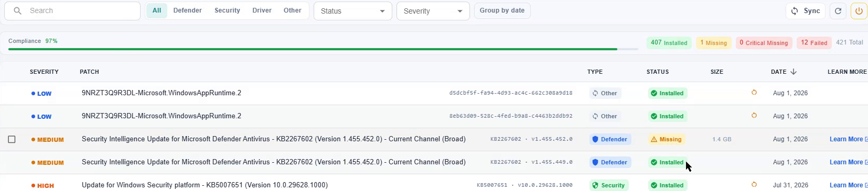Click MEDIUM severity on v1.455.452.0 row
Image resolution: width=868 pixels, height=191 pixels.
48,140
